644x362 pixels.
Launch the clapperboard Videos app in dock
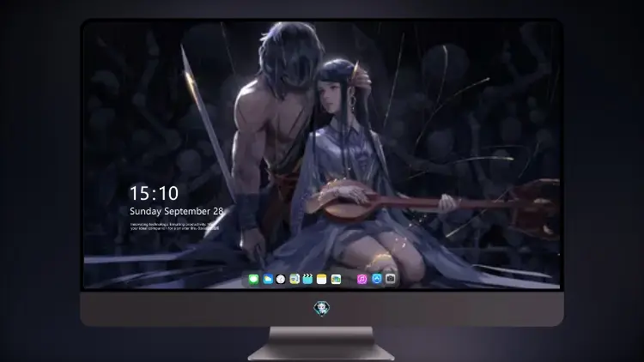pos(307,280)
